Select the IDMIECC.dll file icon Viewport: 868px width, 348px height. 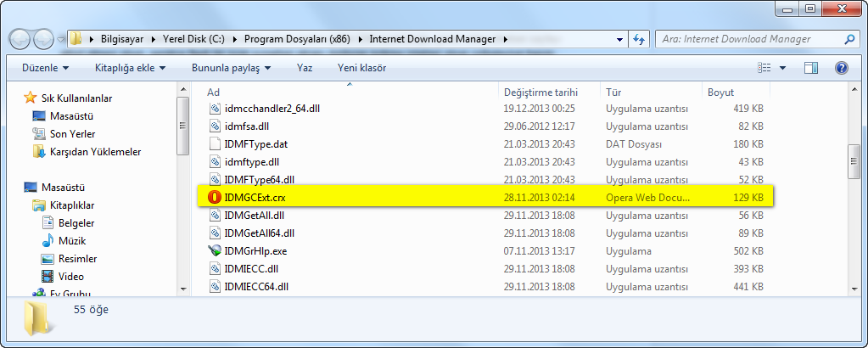[215, 269]
